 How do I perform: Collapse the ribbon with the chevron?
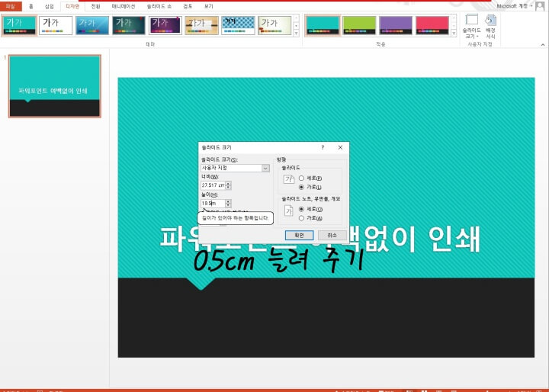(x=543, y=45)
